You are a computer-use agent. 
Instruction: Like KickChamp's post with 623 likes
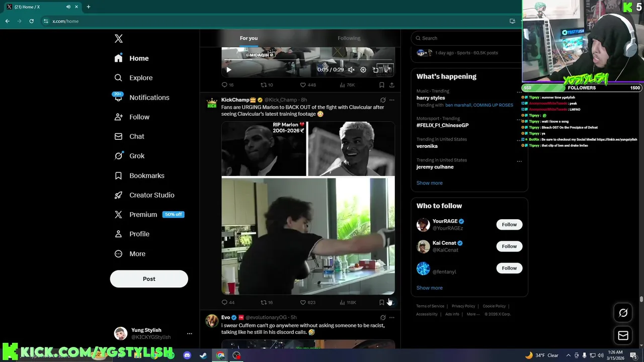tap(307, 303)
